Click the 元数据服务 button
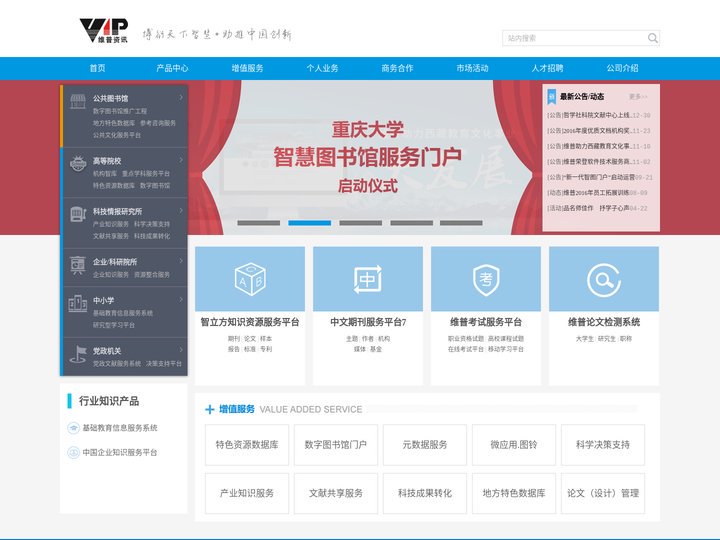720x540 pixels. point(425,444)
